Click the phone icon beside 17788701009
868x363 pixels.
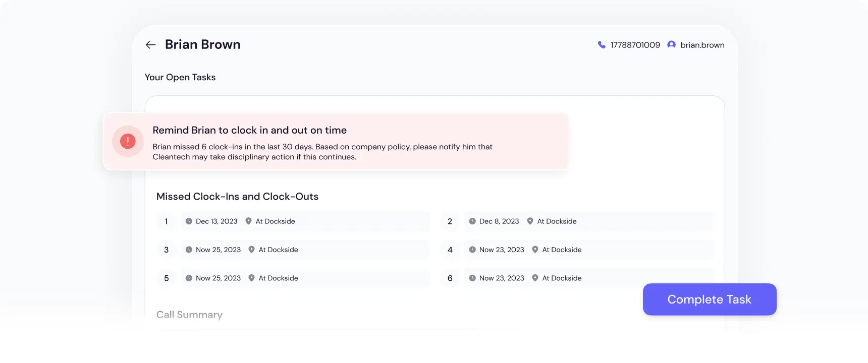(x=602, y=45)
